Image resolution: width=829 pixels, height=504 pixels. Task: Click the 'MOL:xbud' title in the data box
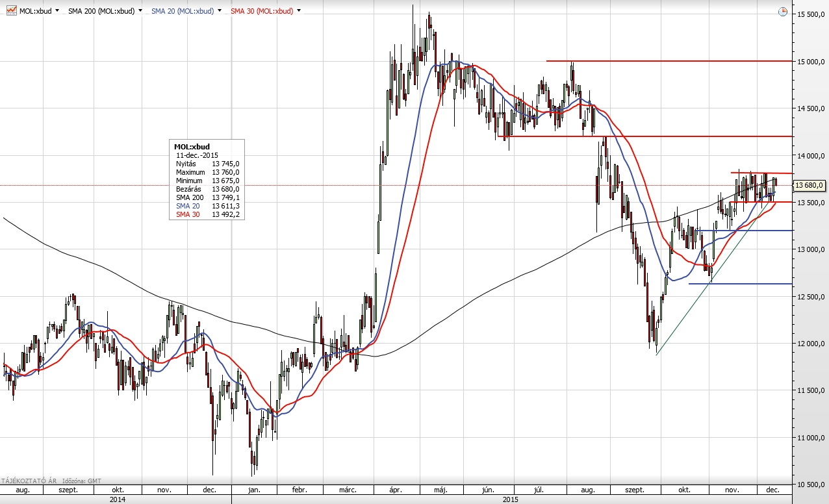click(x=192, y=147)
